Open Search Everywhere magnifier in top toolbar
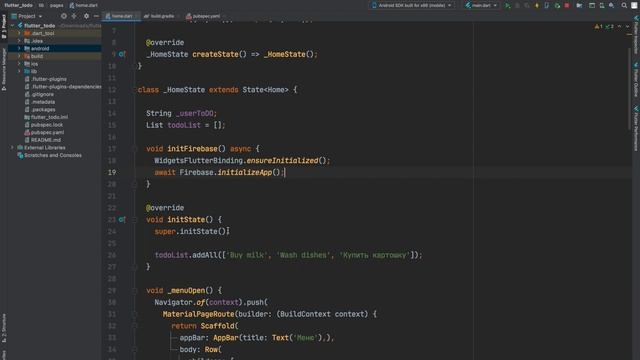This screenshot has height=360, width=640. 624,6
